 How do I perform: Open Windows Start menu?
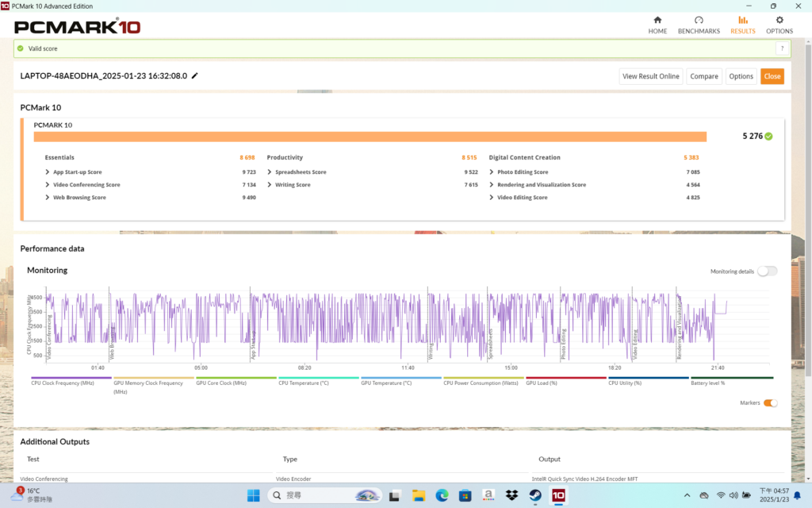(x=253, y=495)
